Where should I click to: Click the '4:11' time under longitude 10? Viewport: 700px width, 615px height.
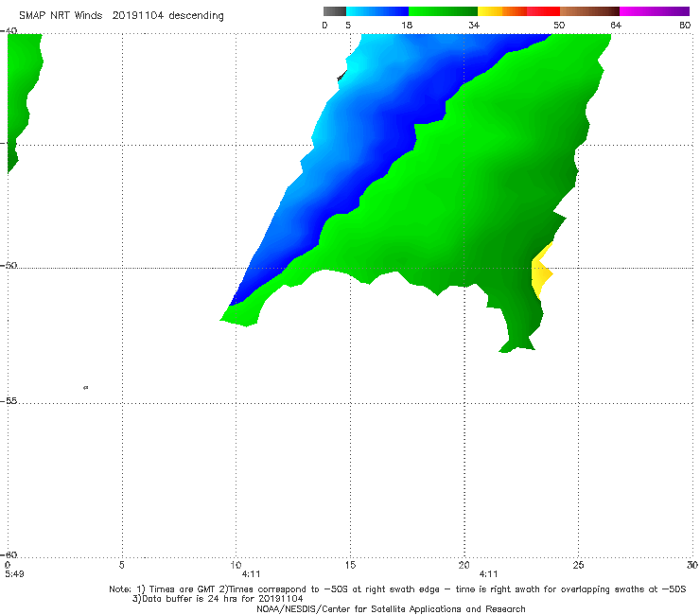(x=251, y=574)
